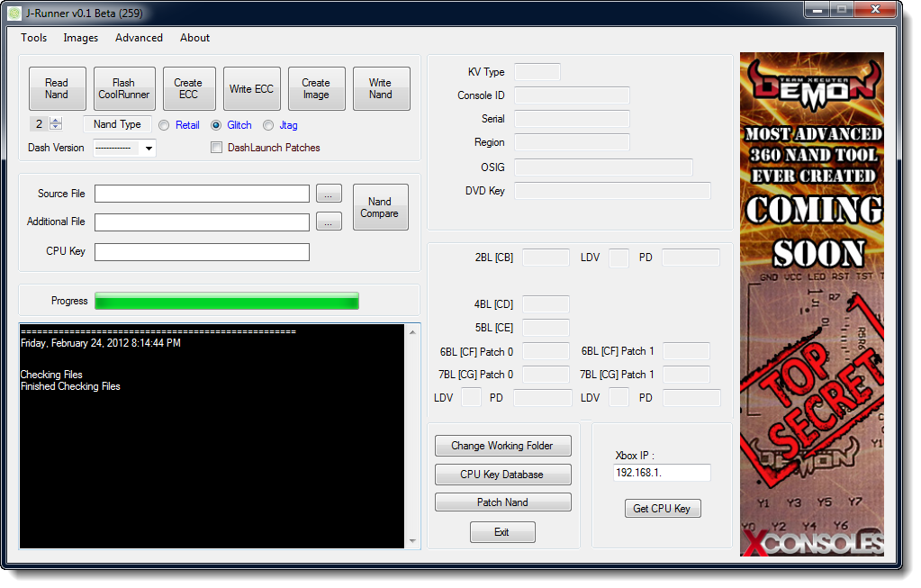Enable the DashLaunch Patches checkbox
The width and height of the screenshot is (921, 588).
coord(217,148)
